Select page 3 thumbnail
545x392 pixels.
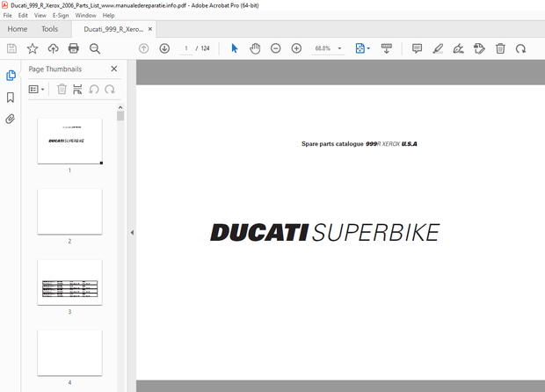69,282
